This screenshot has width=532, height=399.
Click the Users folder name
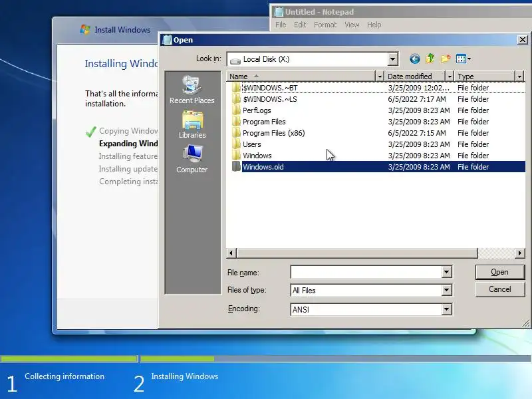tap(252, 144)
